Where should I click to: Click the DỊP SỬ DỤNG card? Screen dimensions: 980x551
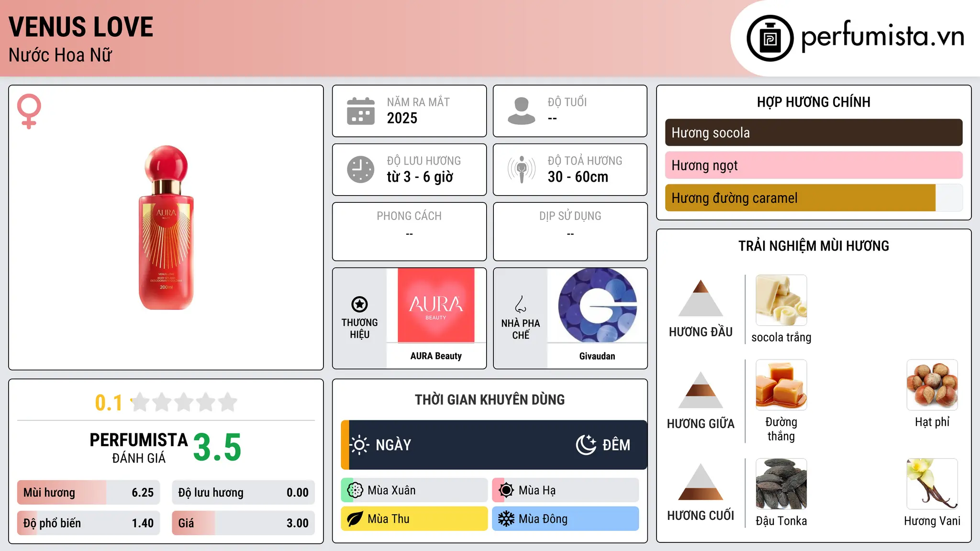570,231
